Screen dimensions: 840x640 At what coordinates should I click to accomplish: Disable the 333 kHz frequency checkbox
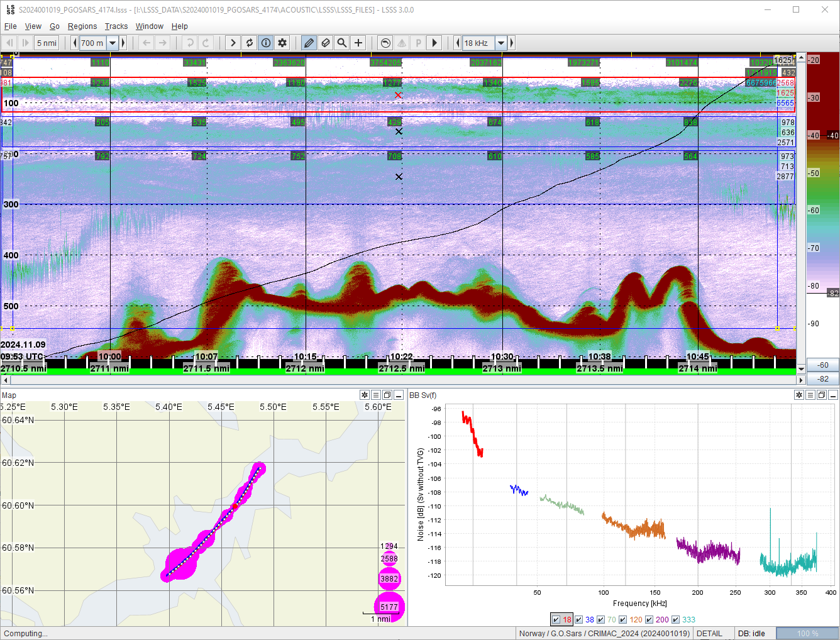pyautogui.click(x=675, y=619)
